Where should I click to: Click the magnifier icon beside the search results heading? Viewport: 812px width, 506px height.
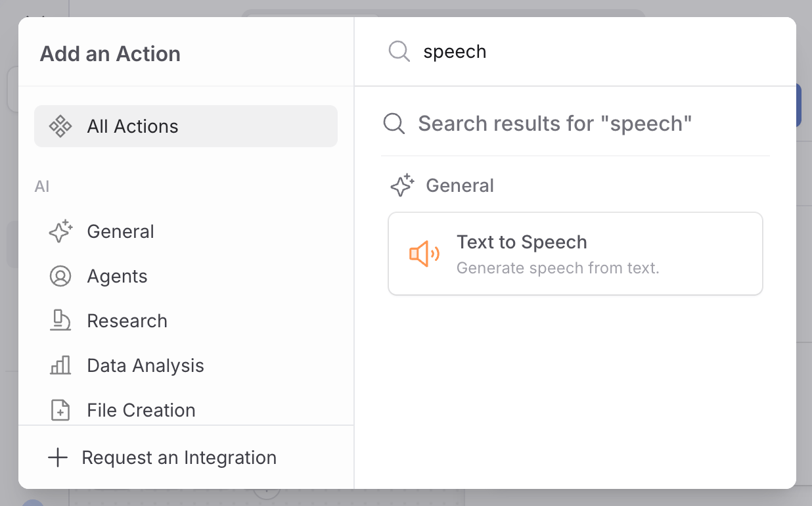(x=394, y=124)
